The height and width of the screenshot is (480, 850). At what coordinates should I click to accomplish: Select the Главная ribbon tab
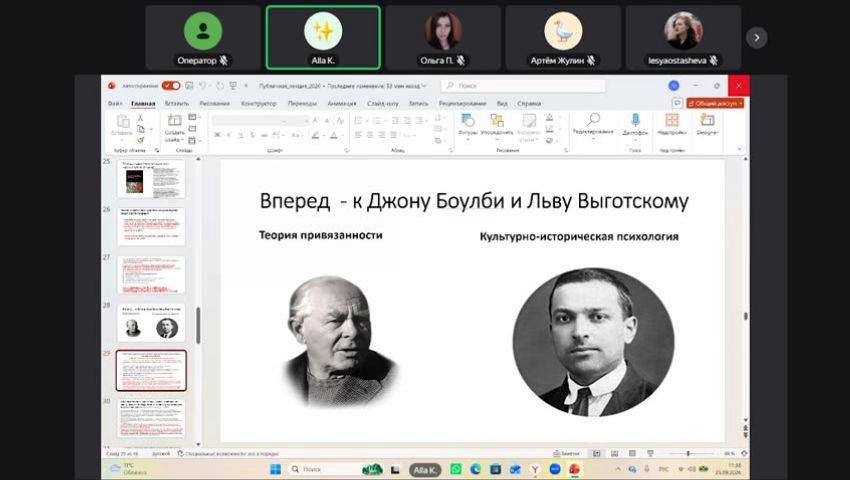click(x=143, y=103)
